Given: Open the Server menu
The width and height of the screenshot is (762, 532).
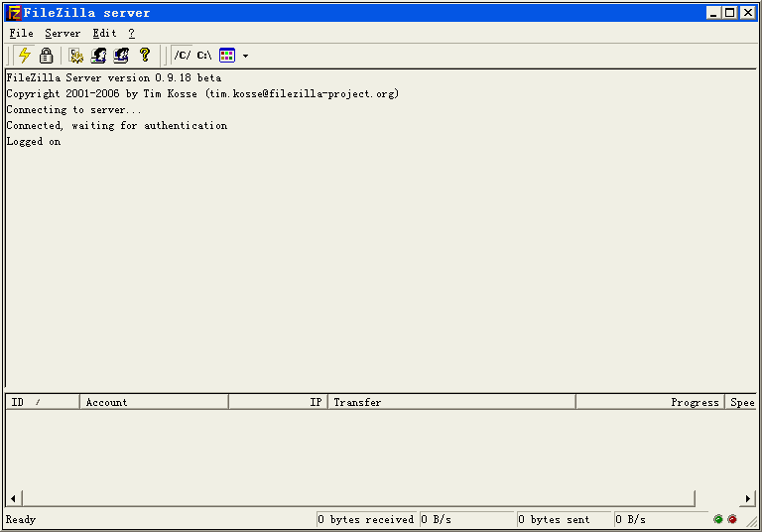Looking at the screenshot, I should [63, 33].
